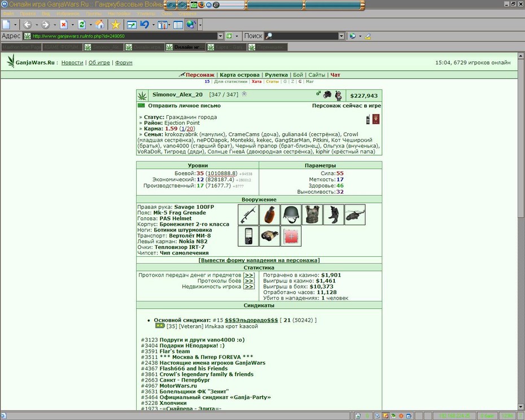525x420 pixels.
Task: Click the page layout list toolbar icon
Action: [x=178, y=25]
